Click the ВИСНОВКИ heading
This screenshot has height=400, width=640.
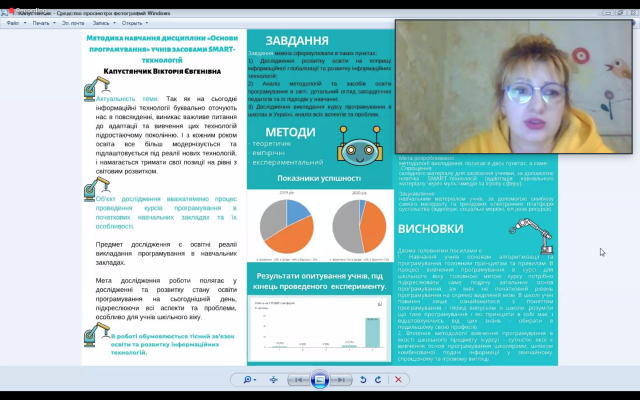click(431, 229)
